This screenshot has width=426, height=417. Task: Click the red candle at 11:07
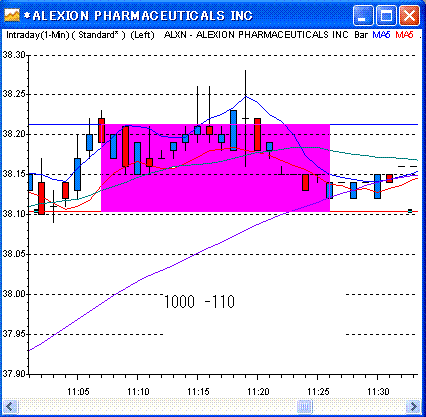pyautogui.click(x=101, y=130)
